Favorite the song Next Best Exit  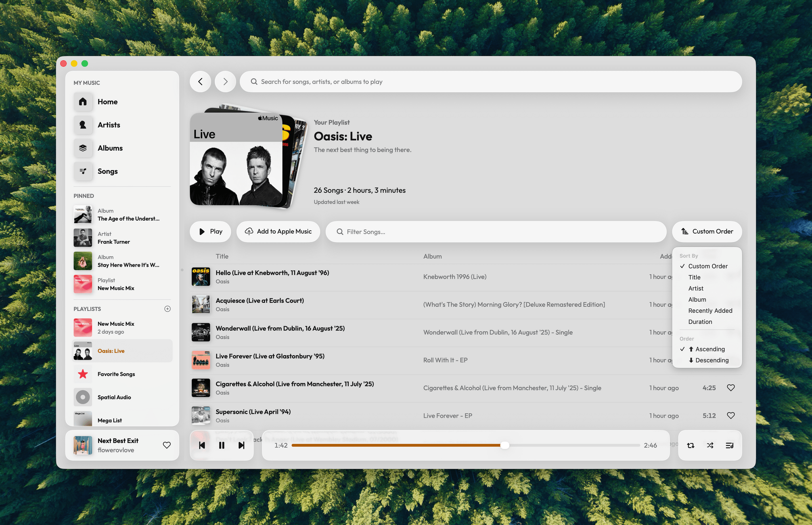(x=167, y=445)
